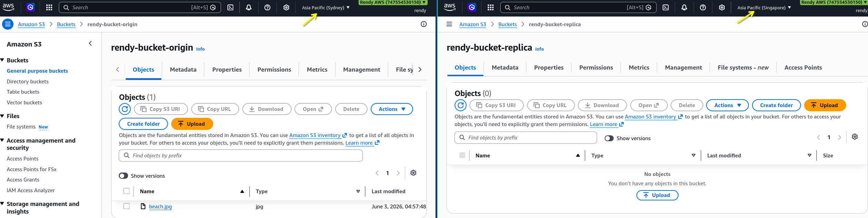Click the Buckets breadcrumb in the replica window
Image resolution: width=868 pixels, height=218 pixels.
click(x=507, y=24)
